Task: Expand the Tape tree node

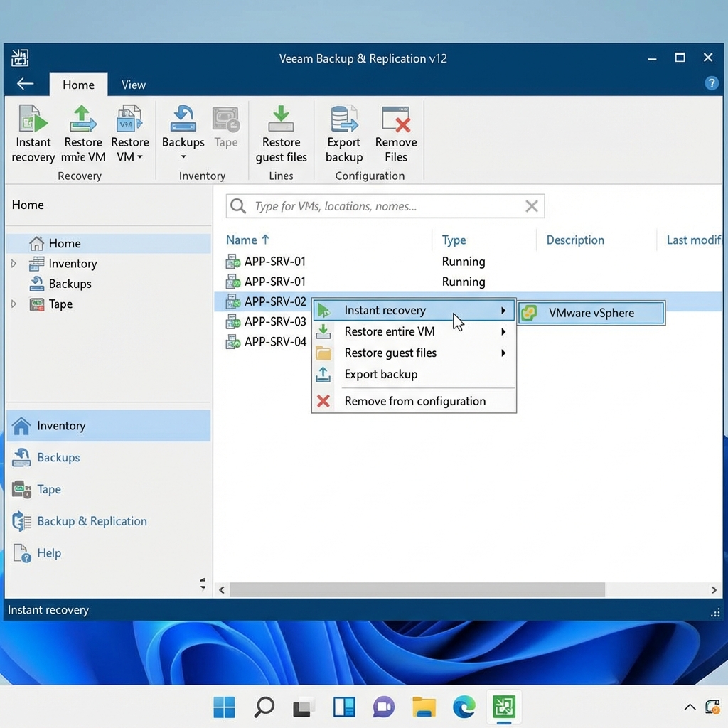Action: (13, 304)
